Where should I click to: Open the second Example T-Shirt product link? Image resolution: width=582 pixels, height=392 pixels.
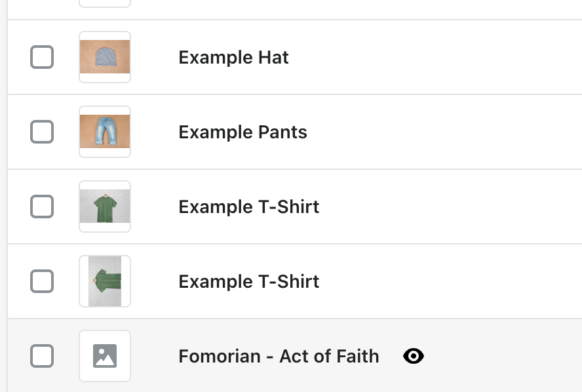[x=248, y=281]
